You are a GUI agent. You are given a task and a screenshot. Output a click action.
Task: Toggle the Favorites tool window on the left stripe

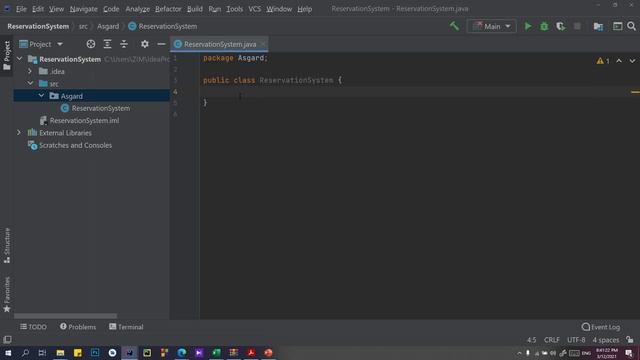tap(7, 295)
